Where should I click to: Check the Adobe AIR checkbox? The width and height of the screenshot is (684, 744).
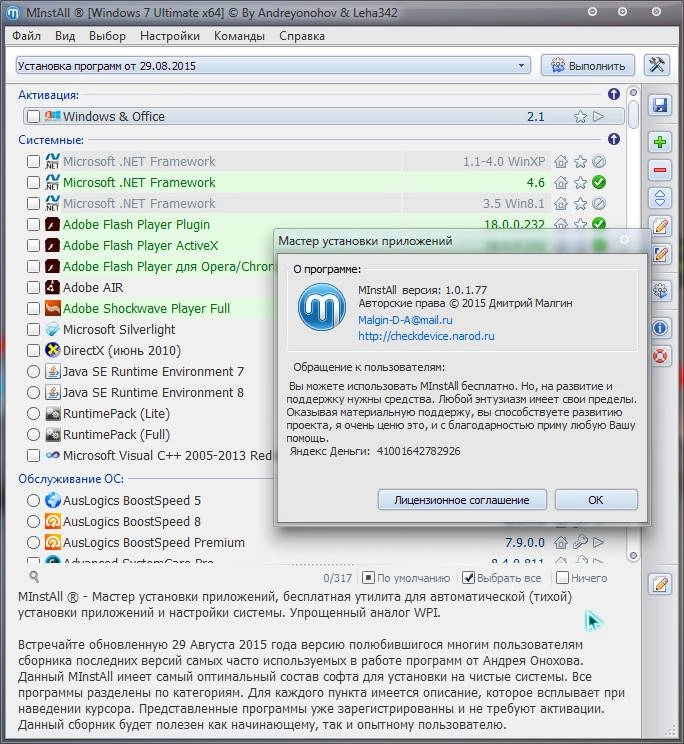33,288
